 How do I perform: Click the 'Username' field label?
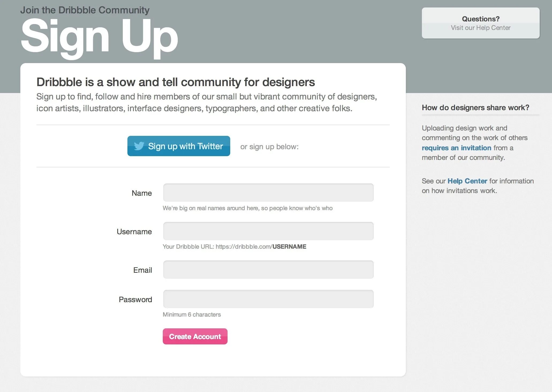(x=134, y=232)
